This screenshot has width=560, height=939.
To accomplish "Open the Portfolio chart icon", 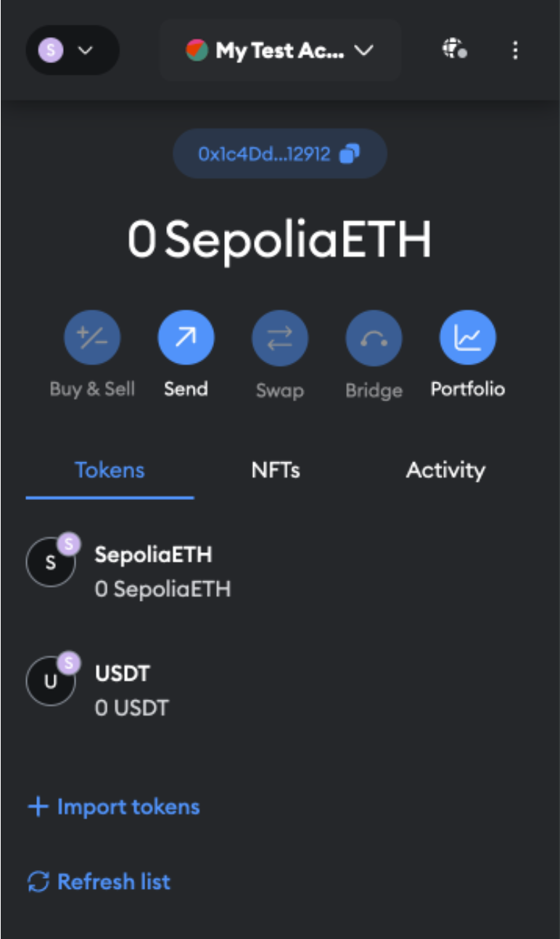I will point(467,337).
